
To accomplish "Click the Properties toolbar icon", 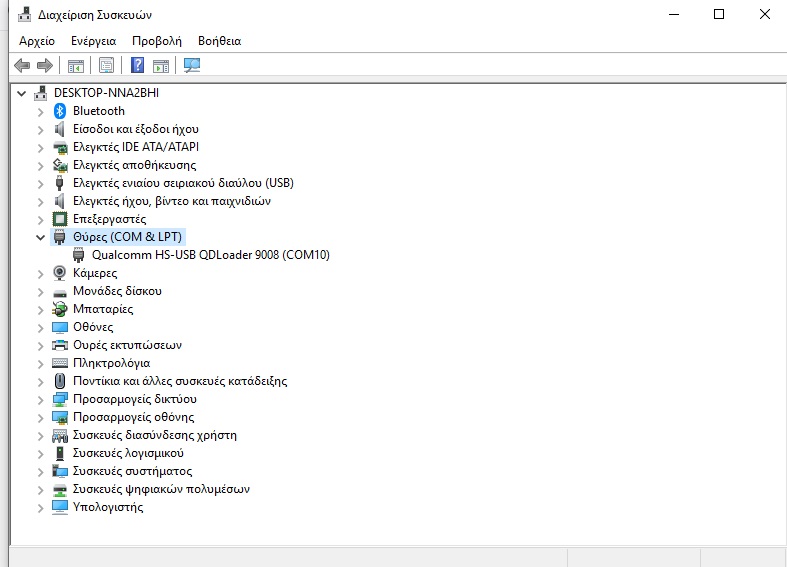I will (x=106, y=66).
